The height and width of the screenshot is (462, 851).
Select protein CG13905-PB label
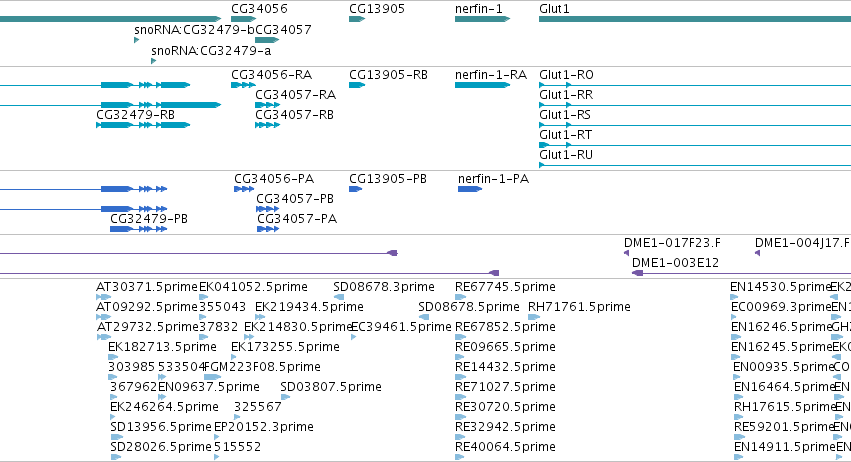tap(388, 179)
